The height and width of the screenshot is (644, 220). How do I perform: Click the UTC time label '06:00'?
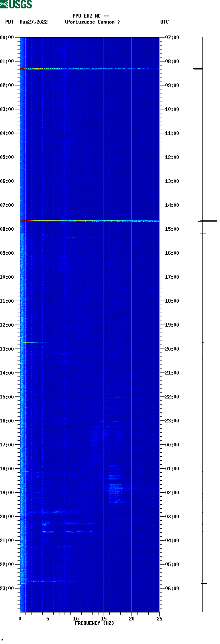click(x=172, y=588)
